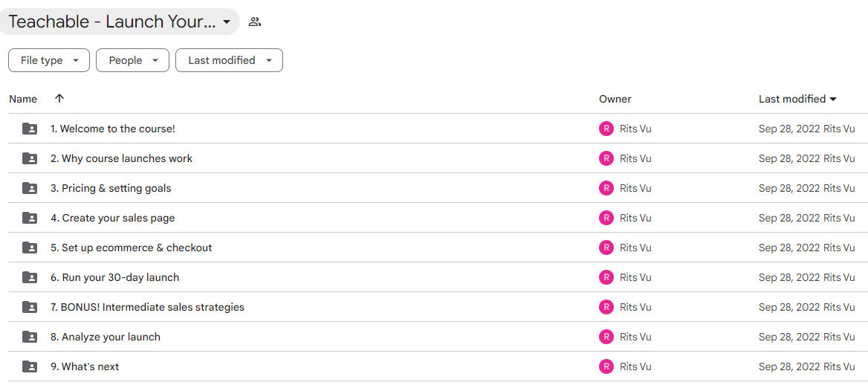Click owner name Rits Vu in What's next row

point(635,366)
